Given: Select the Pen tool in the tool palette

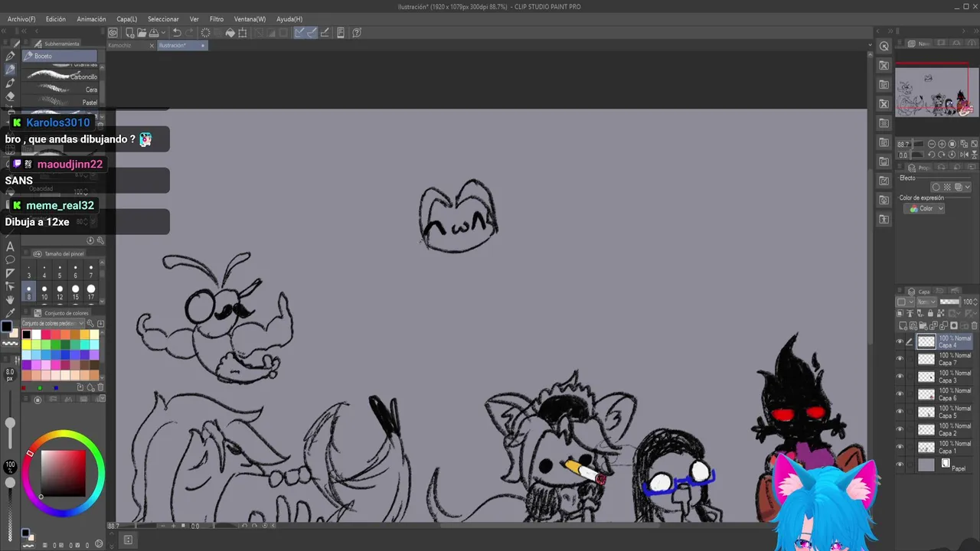Looking at the screenshot, I should point(10,57).
